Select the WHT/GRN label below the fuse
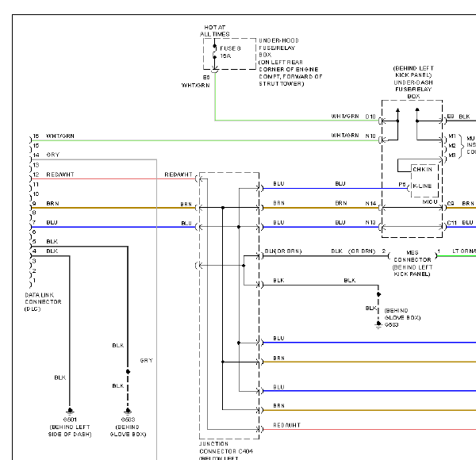The image size is (476, 460). click(x=195, y=86)
